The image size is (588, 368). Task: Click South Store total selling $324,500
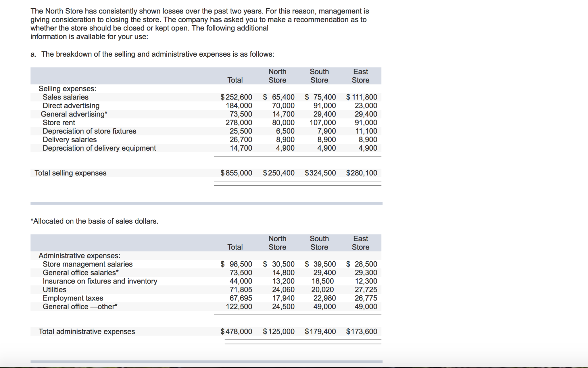[320, 173]
